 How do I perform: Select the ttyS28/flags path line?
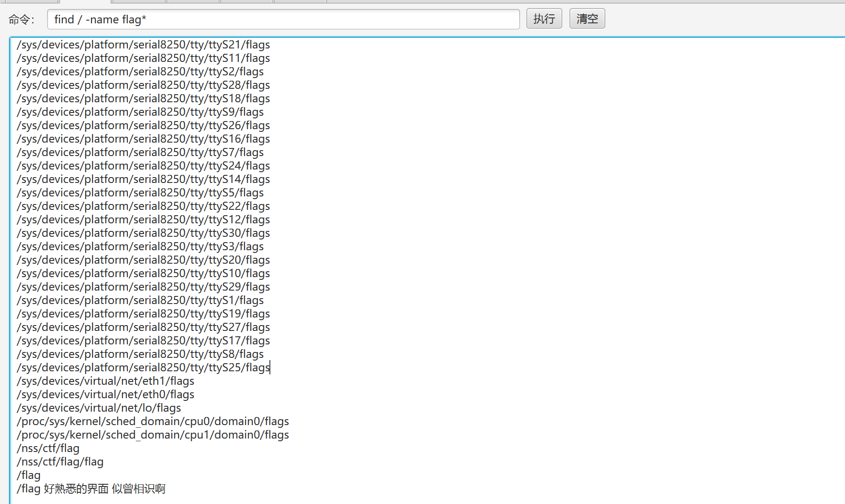143,85
